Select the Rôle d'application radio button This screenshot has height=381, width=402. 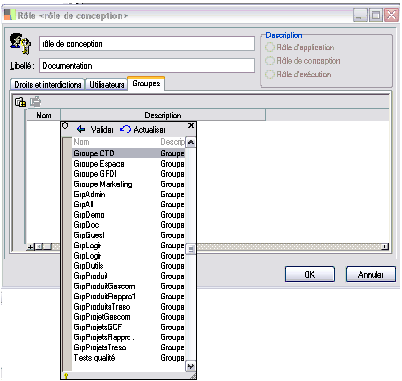tap(270, 47)
